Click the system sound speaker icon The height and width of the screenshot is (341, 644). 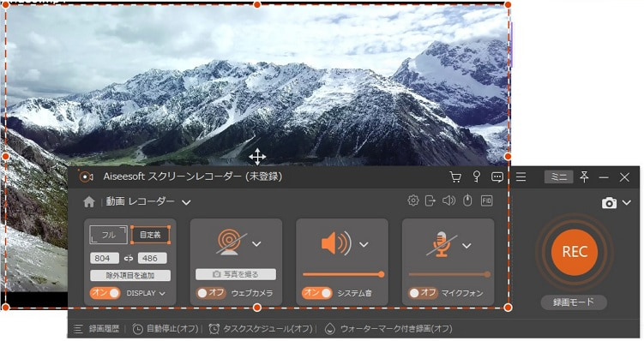click(336, 243)
